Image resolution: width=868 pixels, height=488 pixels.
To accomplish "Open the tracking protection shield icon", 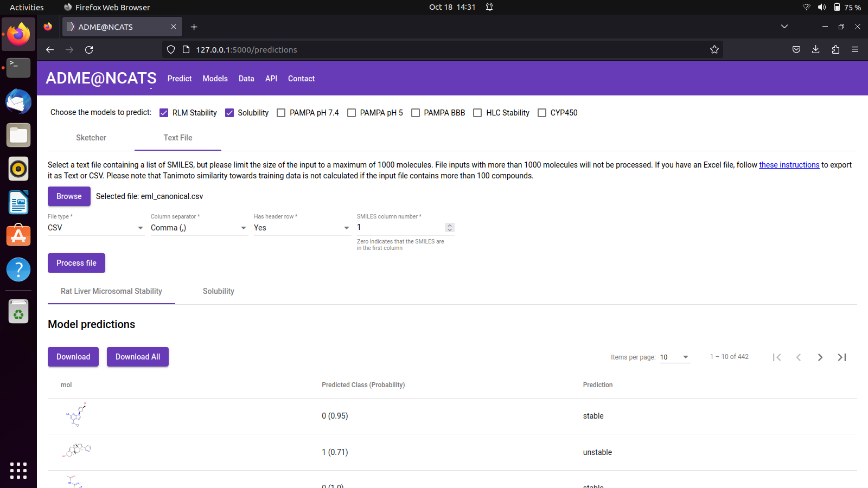I will 170,49.
